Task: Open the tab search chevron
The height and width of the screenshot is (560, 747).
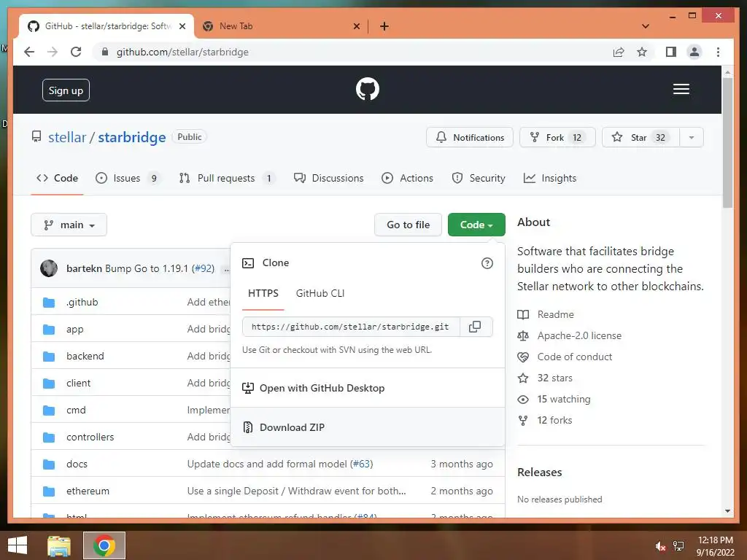Action: click(646, 26)
